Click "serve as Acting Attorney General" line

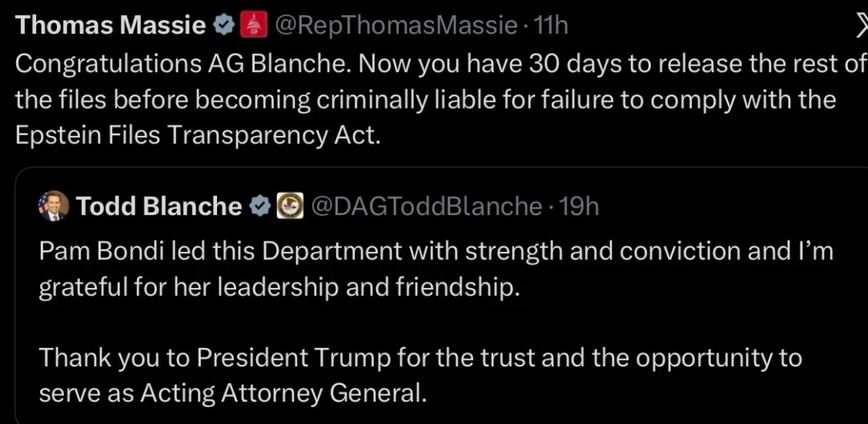[232, 393]
